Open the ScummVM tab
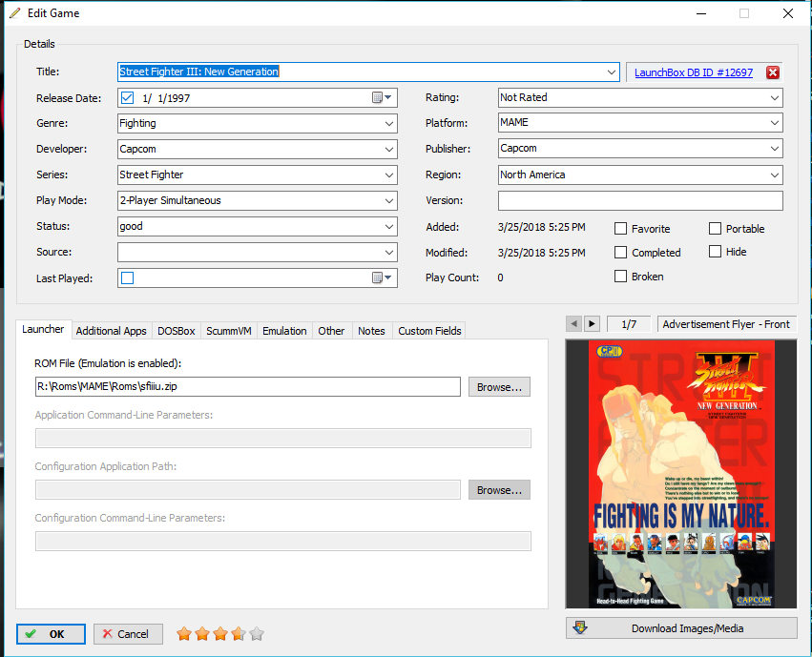Viewport: 812px width, 657px height. [228, 331]
